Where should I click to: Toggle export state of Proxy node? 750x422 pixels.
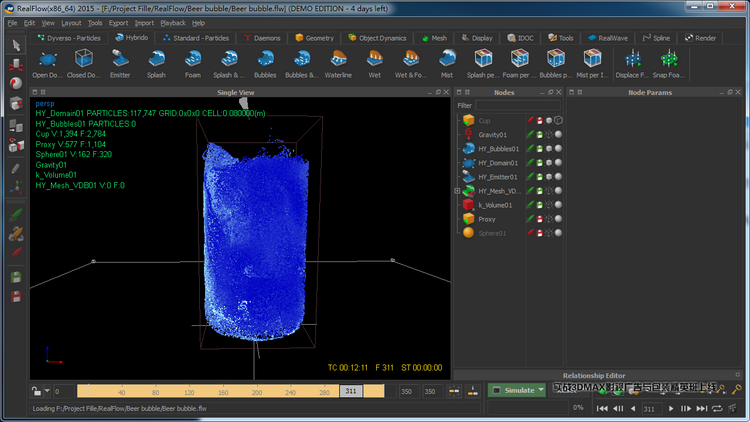click(x=540, y=219)
